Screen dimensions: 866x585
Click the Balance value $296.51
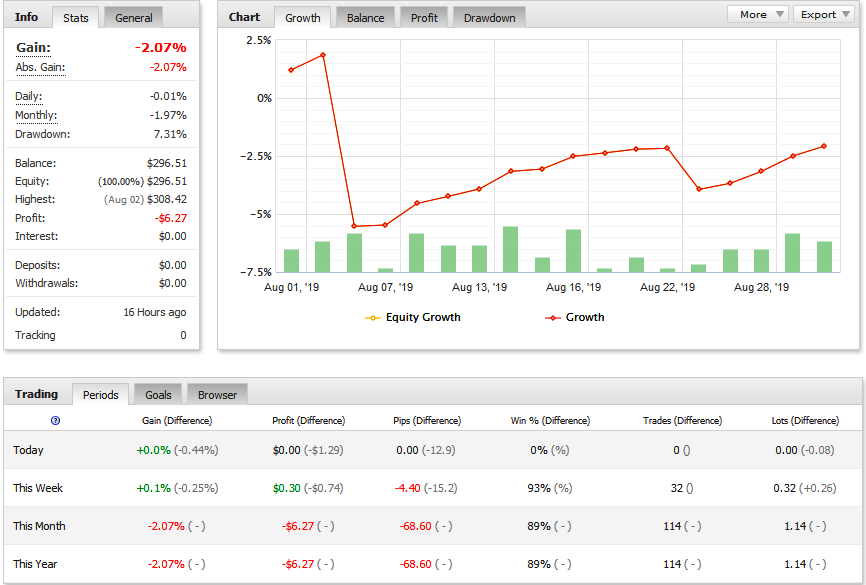tap(167, 163)
